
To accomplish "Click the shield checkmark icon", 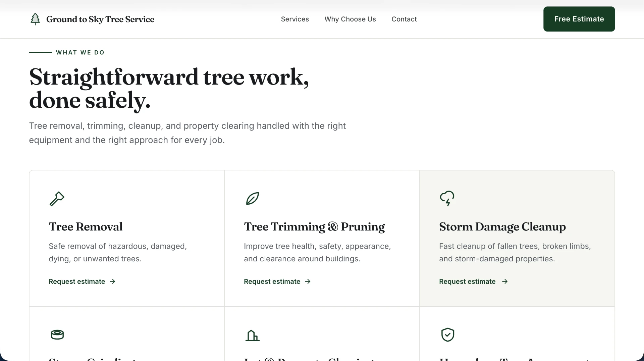I will pyautogui.click(x=447, y=334).
